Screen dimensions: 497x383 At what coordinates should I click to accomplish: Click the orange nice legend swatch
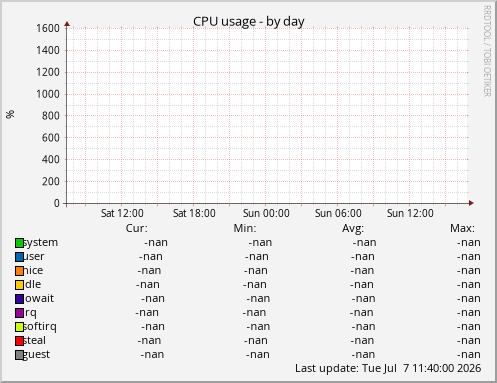click(x=19, y=271)
